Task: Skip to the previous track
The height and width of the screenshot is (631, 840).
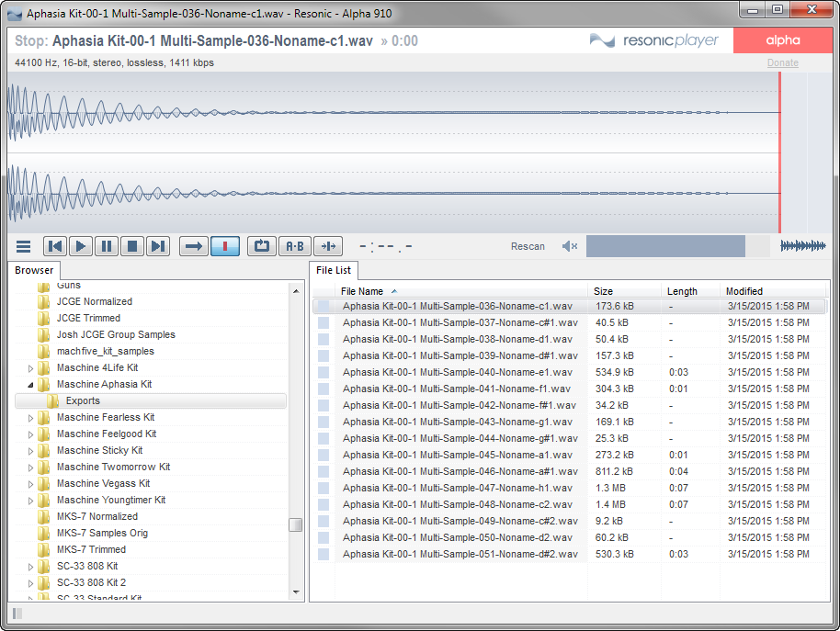Action: click(x=54, y=246)
